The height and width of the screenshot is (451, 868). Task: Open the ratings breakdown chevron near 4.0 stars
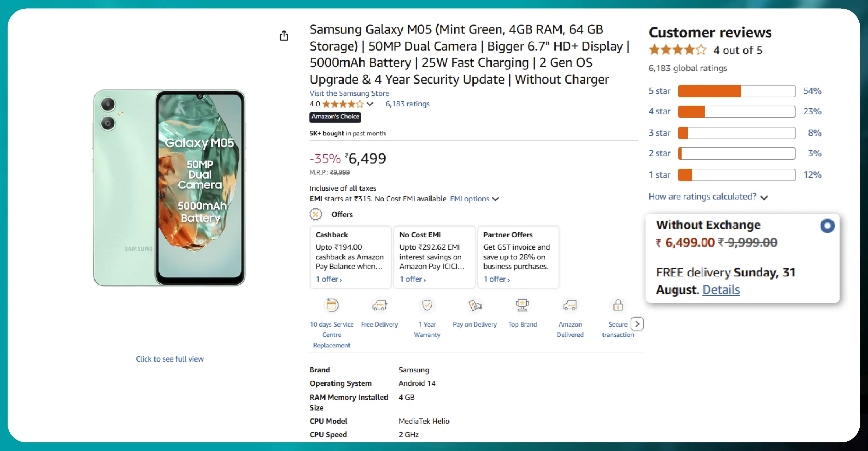click(x=370, y=104)
